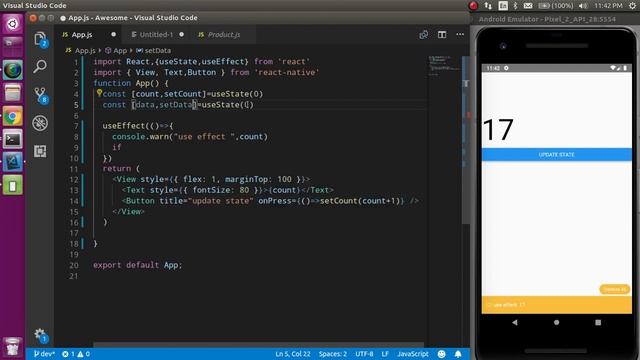The image size is (640, 360).
Task: Click the Visual Studio Code dock icon
Action: pos(13,162)
